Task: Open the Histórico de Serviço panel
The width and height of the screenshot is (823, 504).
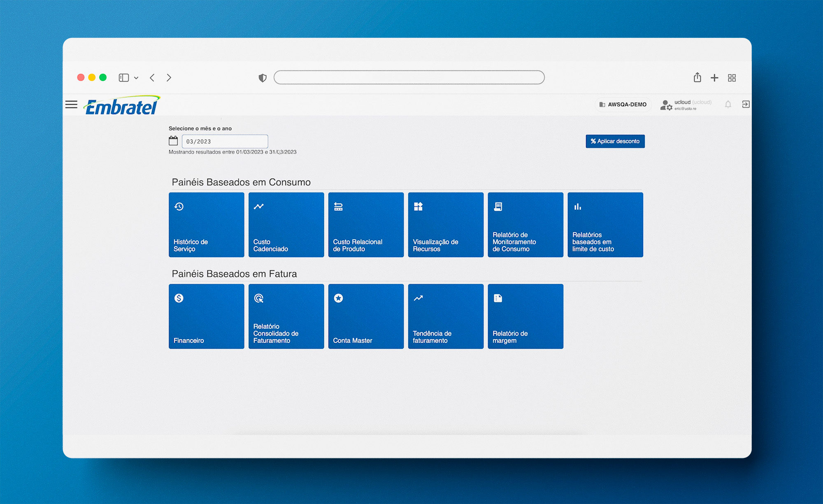Action: [207, 225]
